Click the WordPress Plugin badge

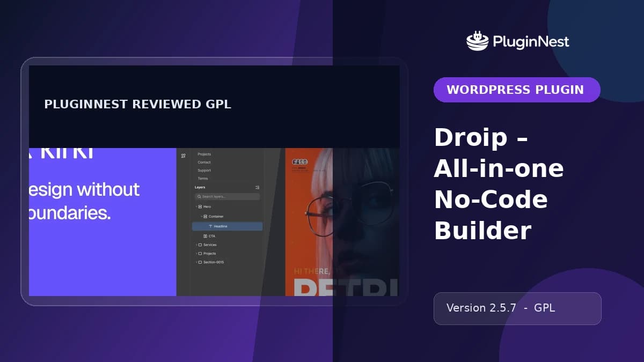click(517, 90)
